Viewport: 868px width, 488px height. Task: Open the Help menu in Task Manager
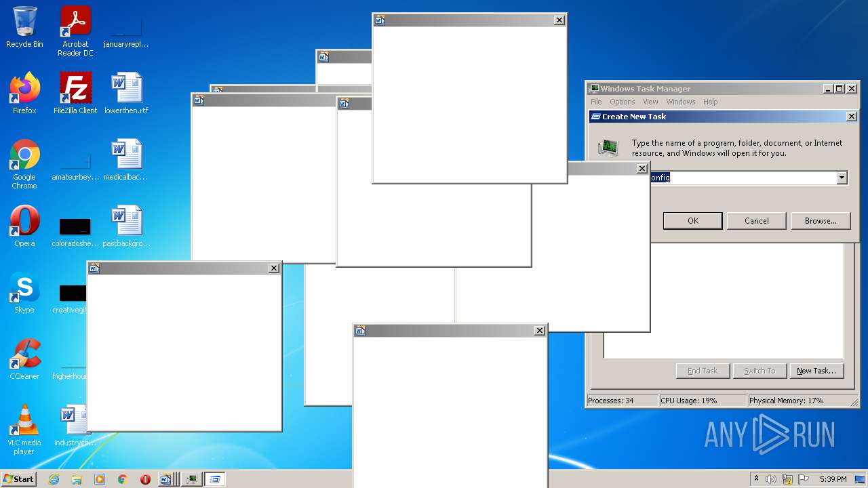(x=710, y=102)
